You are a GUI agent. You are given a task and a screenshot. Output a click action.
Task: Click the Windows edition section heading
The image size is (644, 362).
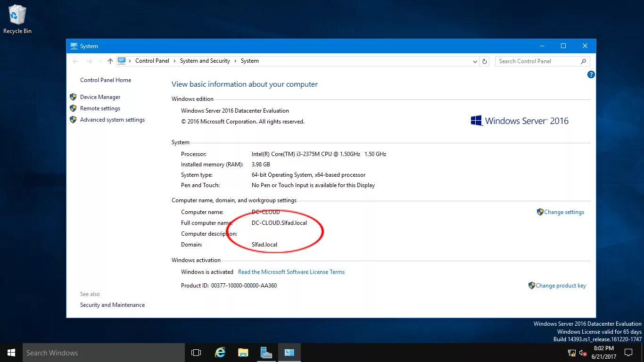click(192, 99)
